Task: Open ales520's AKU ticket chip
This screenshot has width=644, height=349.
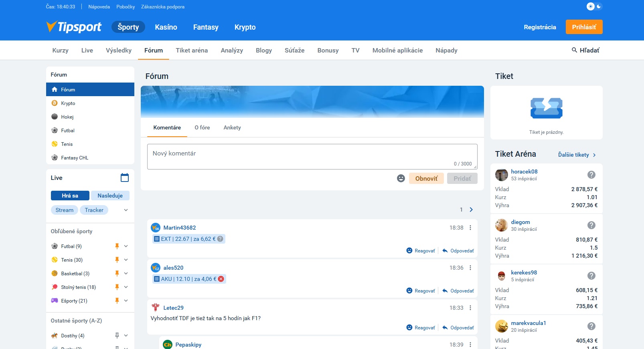Action: tap(189, 279)
